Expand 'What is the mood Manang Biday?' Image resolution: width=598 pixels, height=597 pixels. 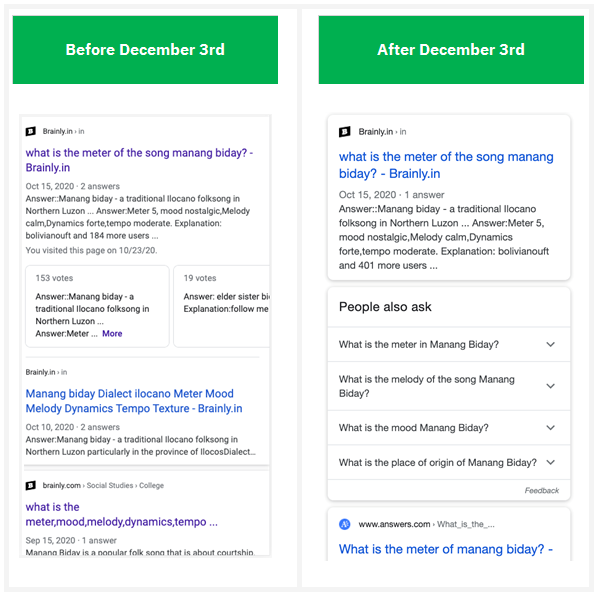click(x=449, y=428)
